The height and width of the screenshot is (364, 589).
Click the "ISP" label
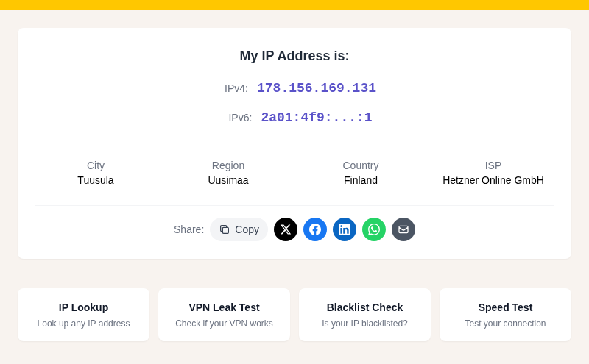pos(493,165)
